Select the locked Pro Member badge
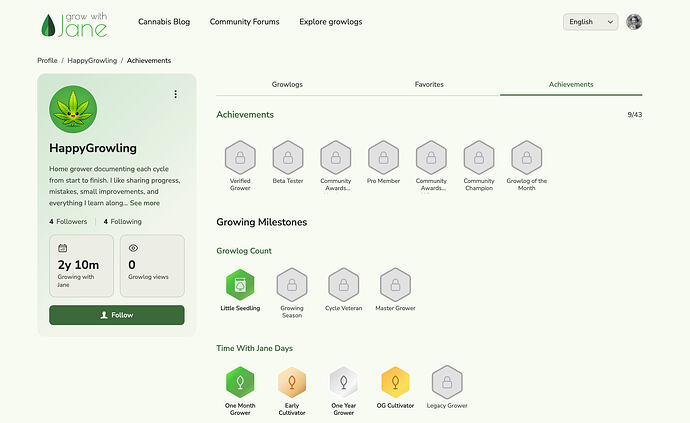Image resolution: width=690 pixels, height=423 pixels. pyautogui.click(x=383, y=158)
